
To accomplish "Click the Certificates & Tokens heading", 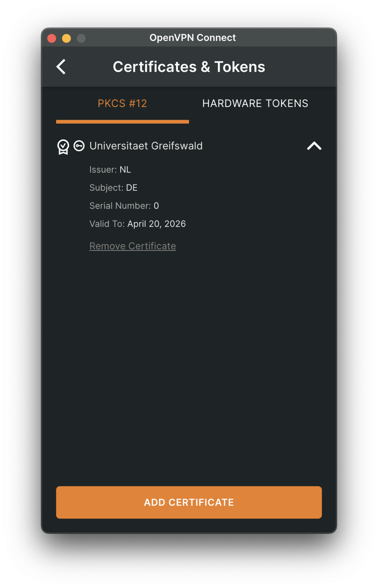I will (189, 67).
